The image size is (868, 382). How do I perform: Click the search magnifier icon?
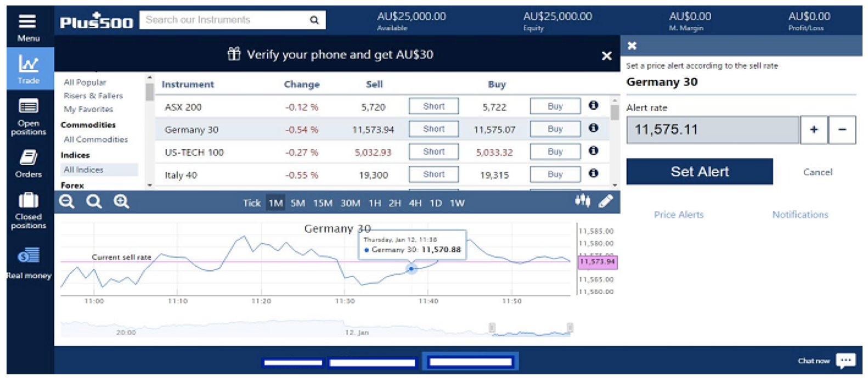(x=314, y=20)
